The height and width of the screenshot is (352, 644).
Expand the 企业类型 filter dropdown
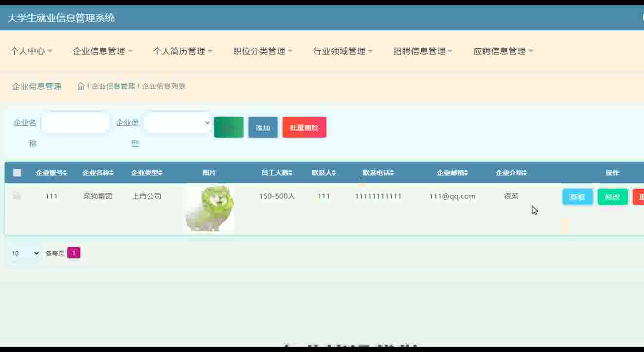178,123
